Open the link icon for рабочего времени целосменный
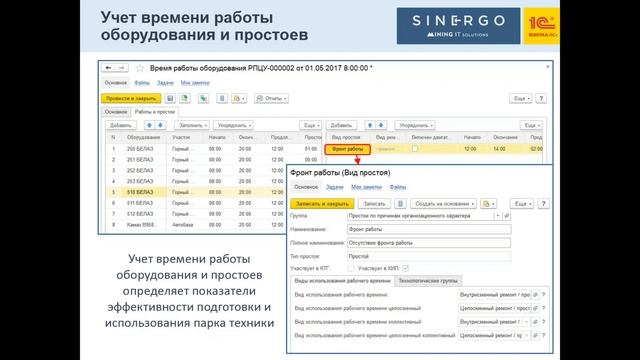This screenshot has height=360, width=640. coord(535,308)
